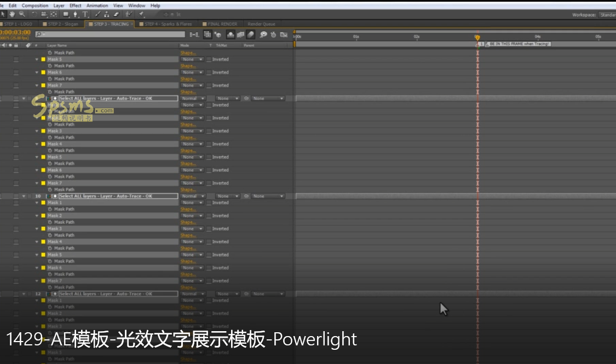Collapse layer 10 twirl-down triangle
616x364 pixels.
[24, 196]
